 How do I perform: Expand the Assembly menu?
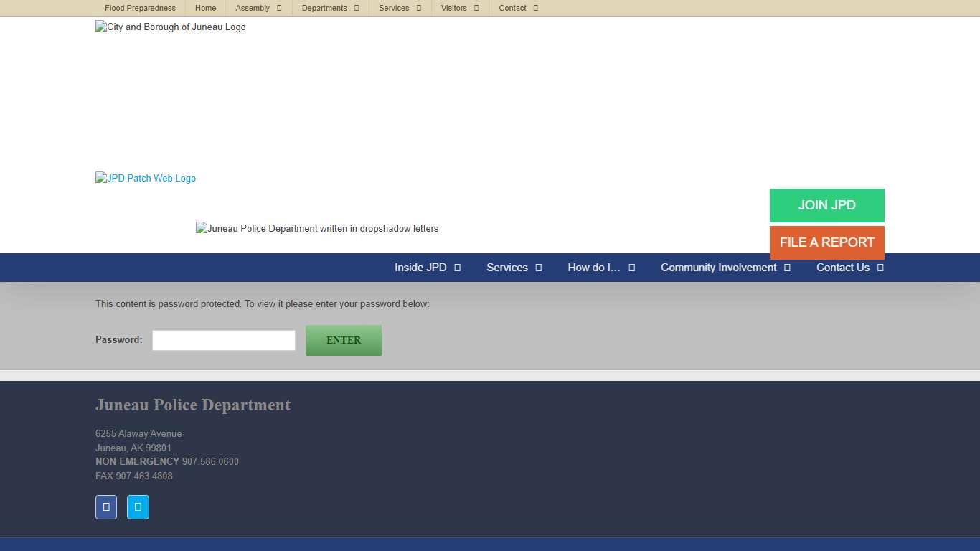[x=258, y=8]
